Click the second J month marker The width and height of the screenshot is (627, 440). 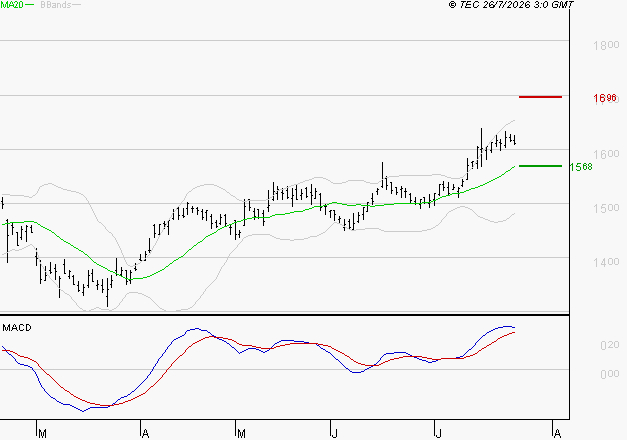click(x=439, y=433)
